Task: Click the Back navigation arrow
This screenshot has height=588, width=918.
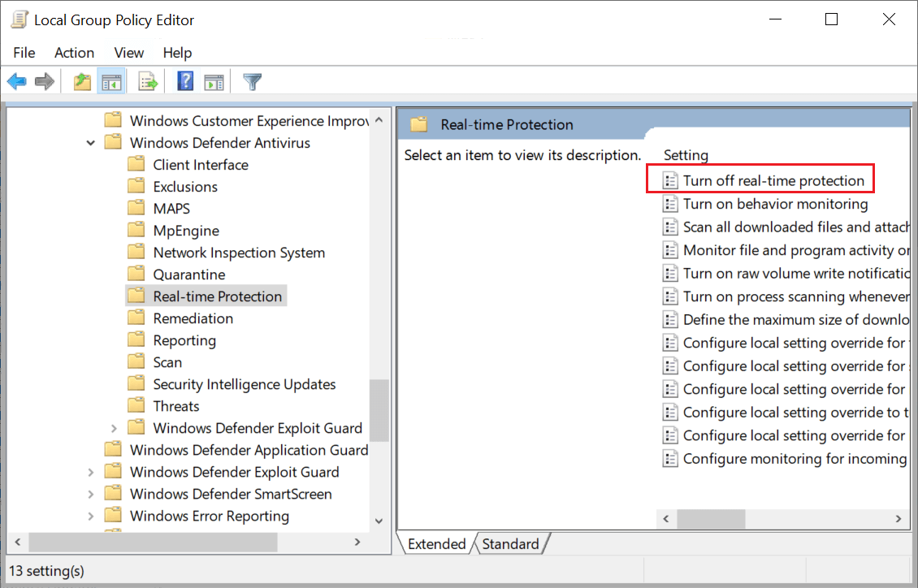Action: pos(17,80)
